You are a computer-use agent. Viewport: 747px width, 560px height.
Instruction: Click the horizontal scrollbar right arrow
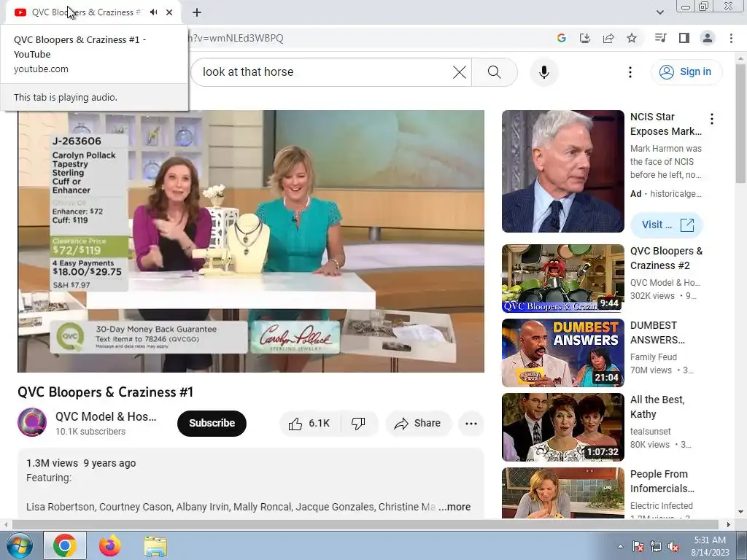[x=728, y=524]
